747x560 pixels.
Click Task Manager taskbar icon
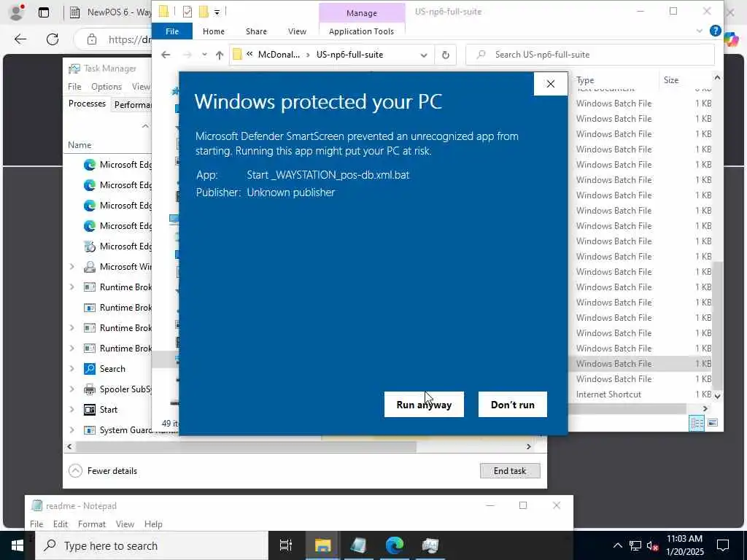430,545
